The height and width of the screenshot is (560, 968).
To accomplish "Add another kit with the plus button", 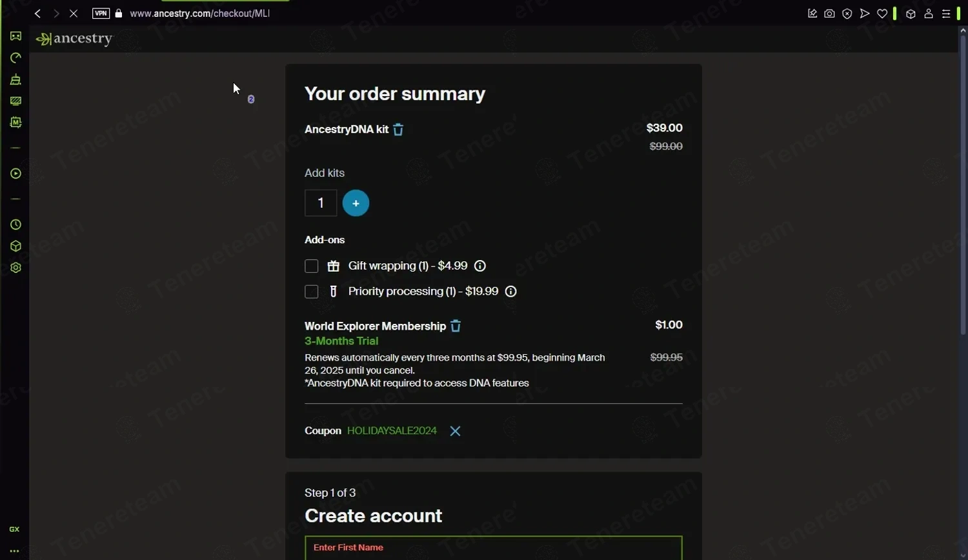I will coord(356,203).
